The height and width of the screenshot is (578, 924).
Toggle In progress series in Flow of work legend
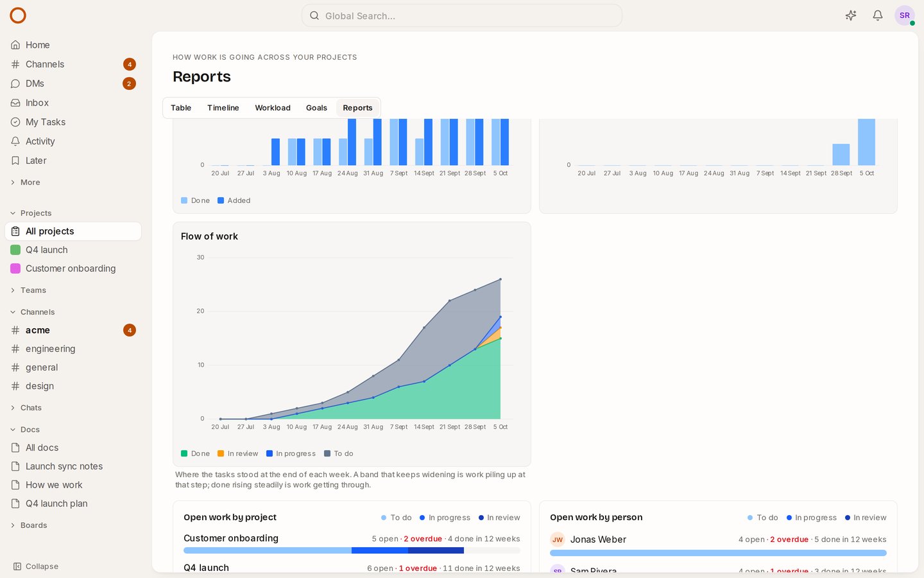291,453
